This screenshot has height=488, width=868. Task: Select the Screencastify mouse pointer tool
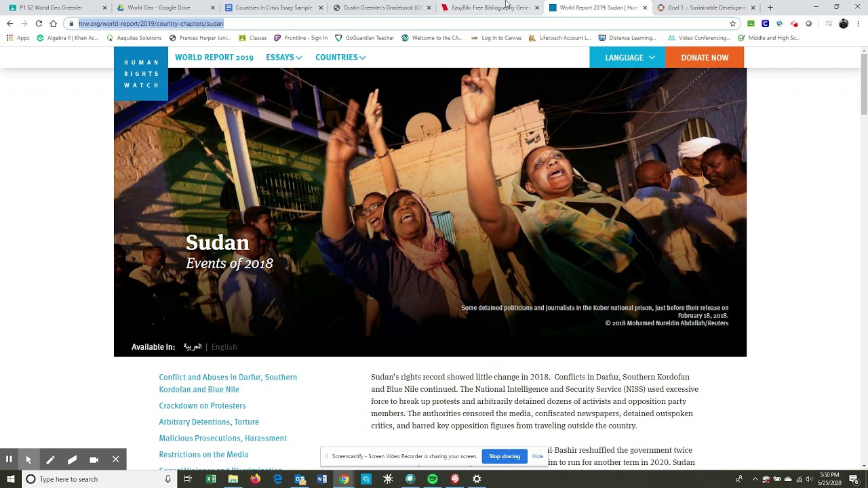tap(28, 460)
